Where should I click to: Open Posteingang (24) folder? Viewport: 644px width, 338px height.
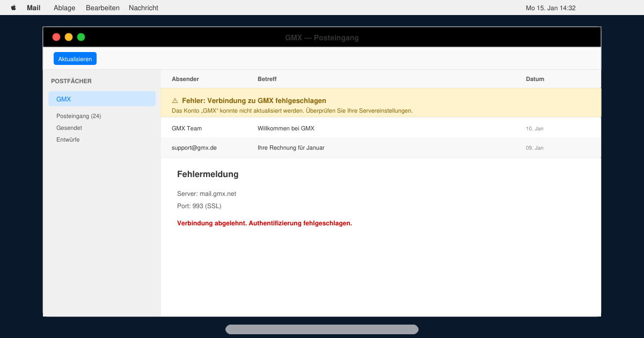tap(79, 116)
